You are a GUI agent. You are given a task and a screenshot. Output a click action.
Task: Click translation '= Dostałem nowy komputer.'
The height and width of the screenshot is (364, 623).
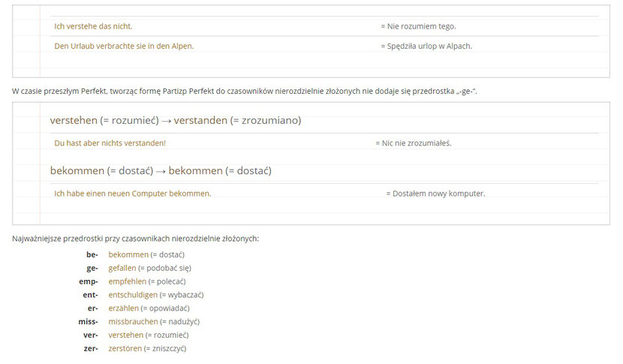coord(436,194)
